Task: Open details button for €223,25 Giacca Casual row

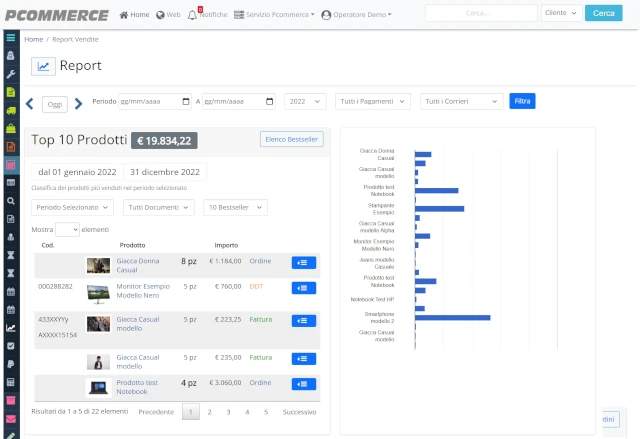Action: pos(304,321)
